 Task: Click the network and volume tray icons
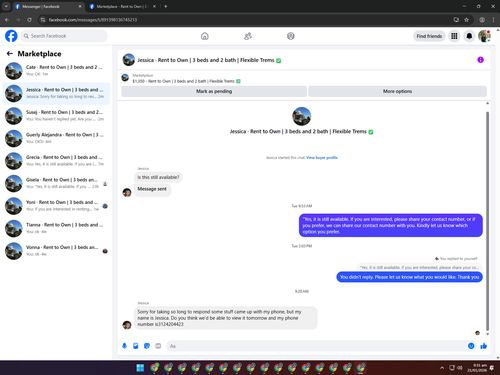[x=456, y=368]
